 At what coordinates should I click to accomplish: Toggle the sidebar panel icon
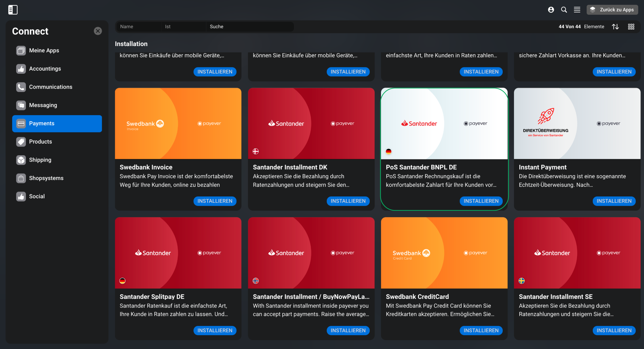(13, 10)
